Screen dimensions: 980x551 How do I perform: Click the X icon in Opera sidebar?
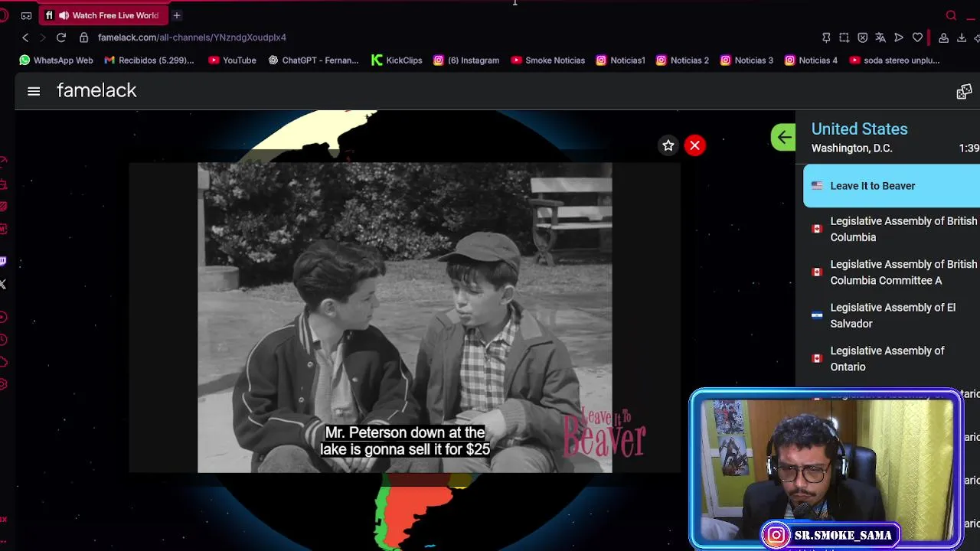pos(3,285)
